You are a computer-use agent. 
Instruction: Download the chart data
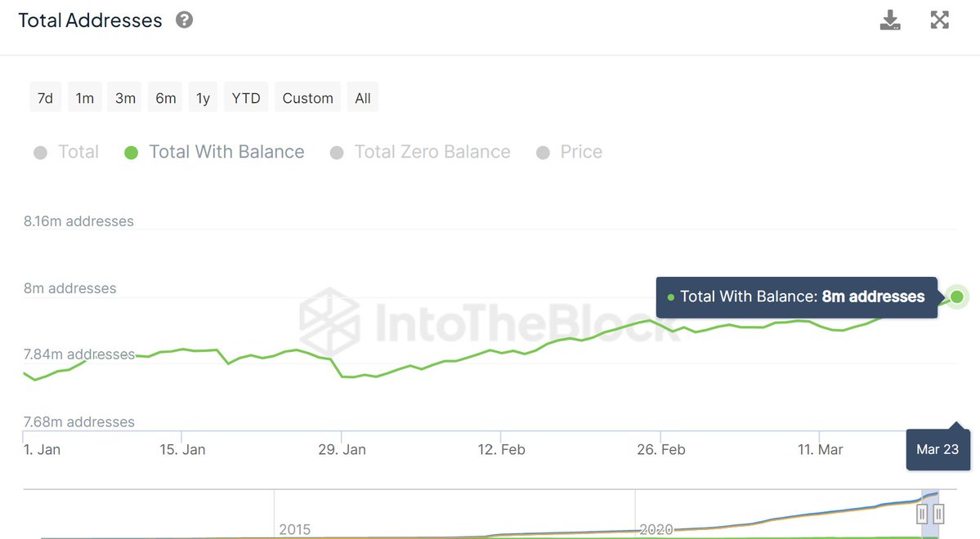(890, 20)
